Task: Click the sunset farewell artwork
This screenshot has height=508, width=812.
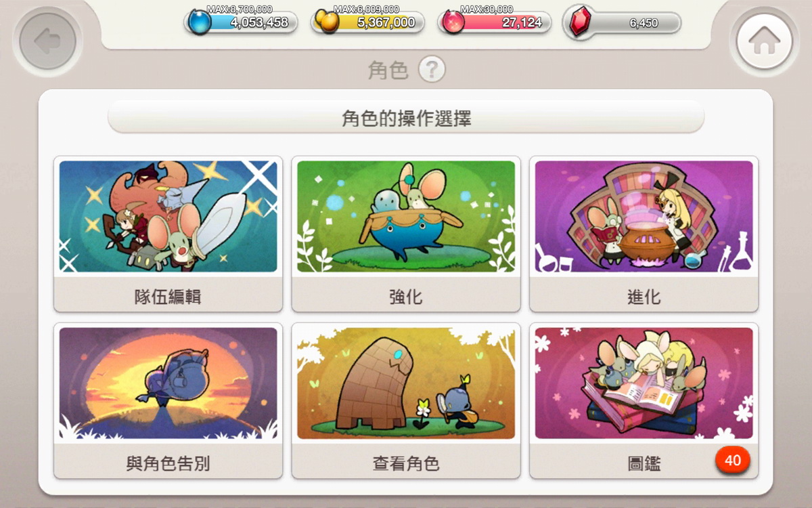Action: coord(168,383)
